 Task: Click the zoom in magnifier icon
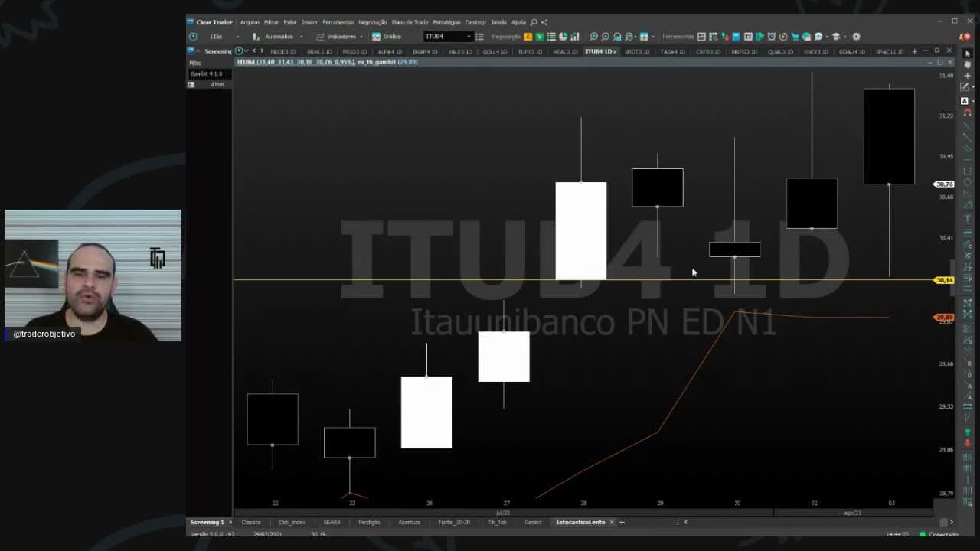[593, 37]
